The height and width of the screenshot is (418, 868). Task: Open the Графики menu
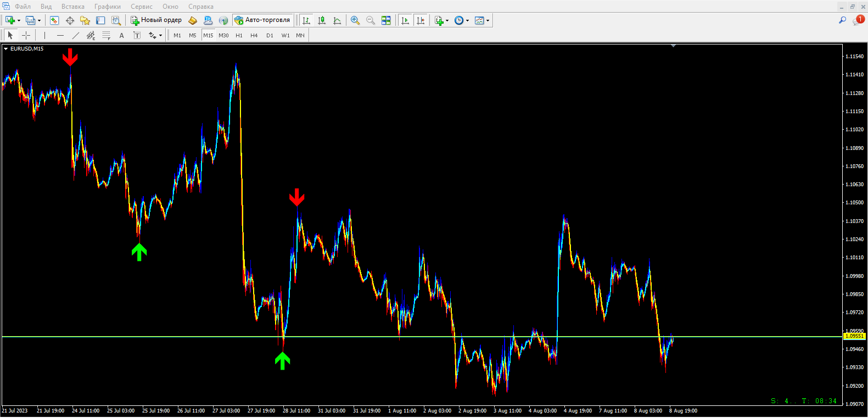point(108,7)
